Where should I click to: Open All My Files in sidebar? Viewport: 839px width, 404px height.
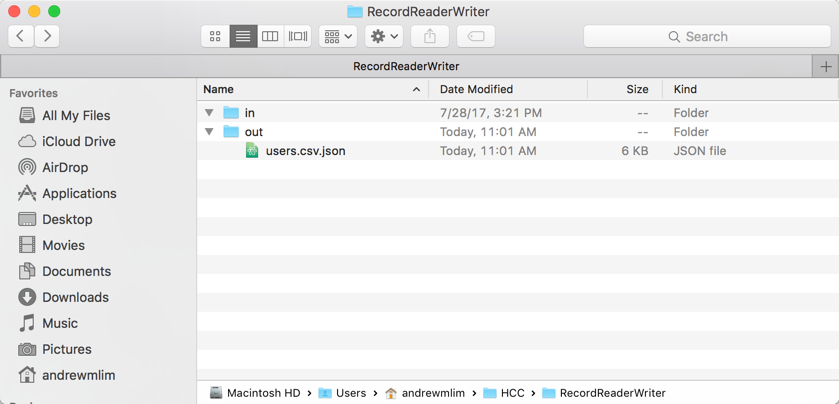[x=76, y=116]
